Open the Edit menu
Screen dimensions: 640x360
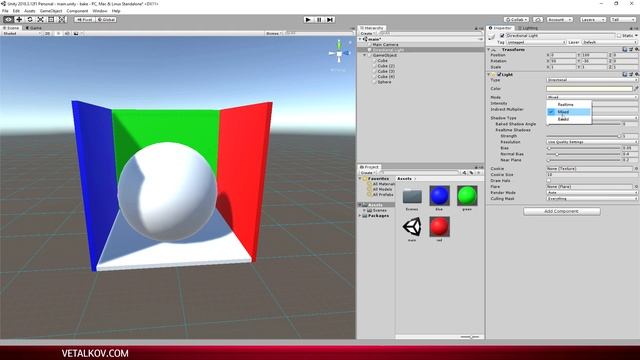point(16,11)
